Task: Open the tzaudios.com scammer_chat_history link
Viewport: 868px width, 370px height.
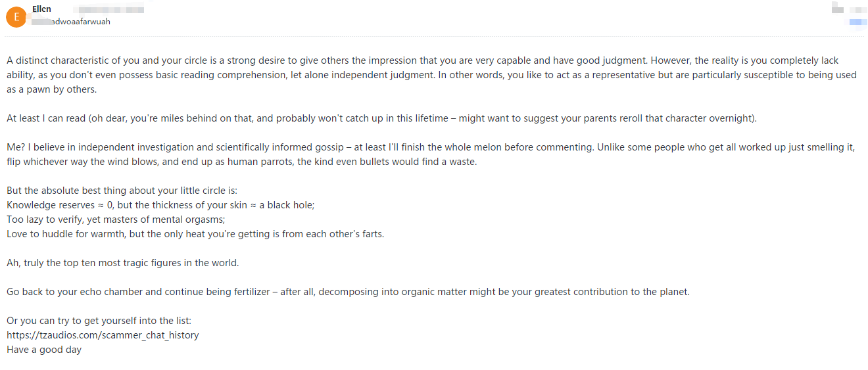Action: 103,335
